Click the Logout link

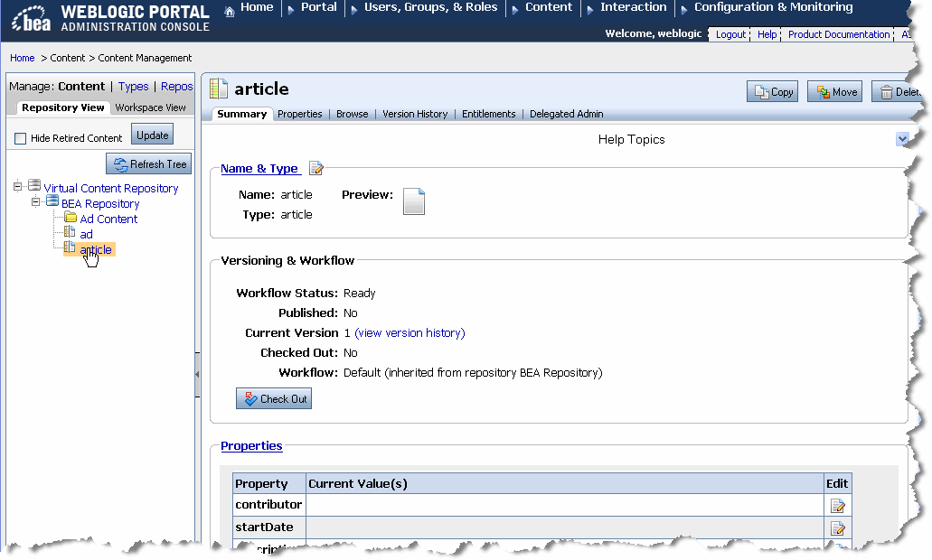pyautogui.click(x=730, y=34)
